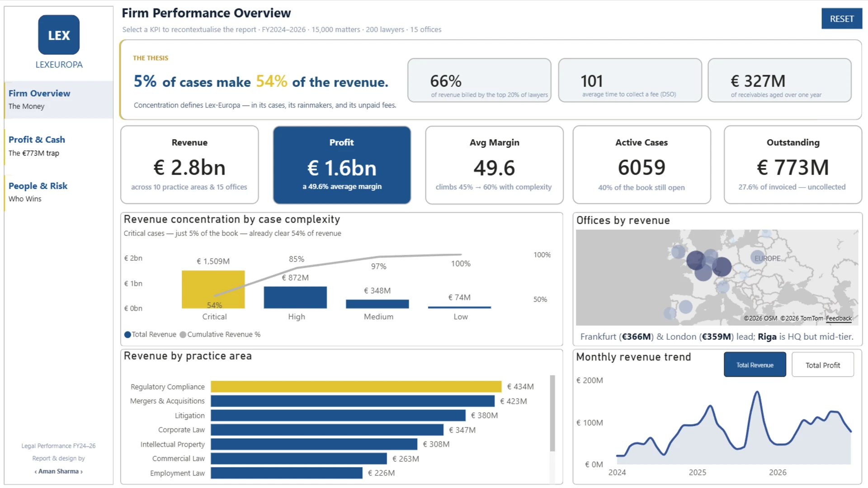Click the € 327M aged receivables card
Screen dimensions: 868x488
pyautogui.click(x=779, y=80)
